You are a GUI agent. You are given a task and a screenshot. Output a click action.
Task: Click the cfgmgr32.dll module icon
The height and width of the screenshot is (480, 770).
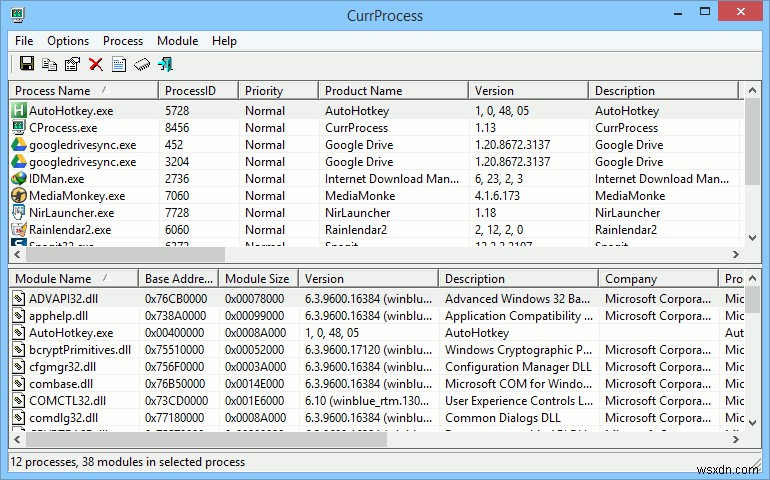[x=19, y=367]
